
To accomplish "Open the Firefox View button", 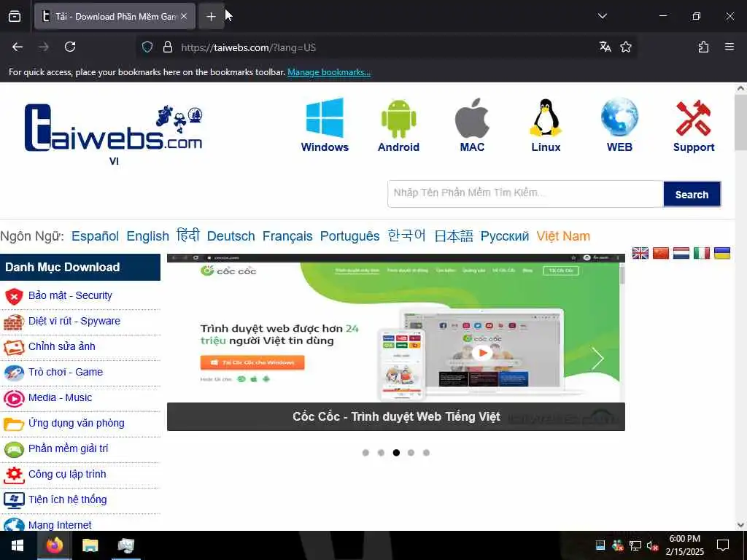I will tap(15, 16).
